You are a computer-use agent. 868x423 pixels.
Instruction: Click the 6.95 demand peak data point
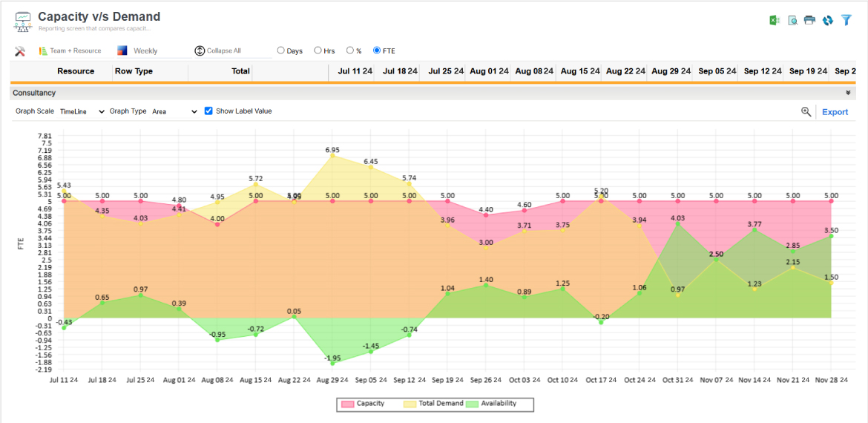332,156
